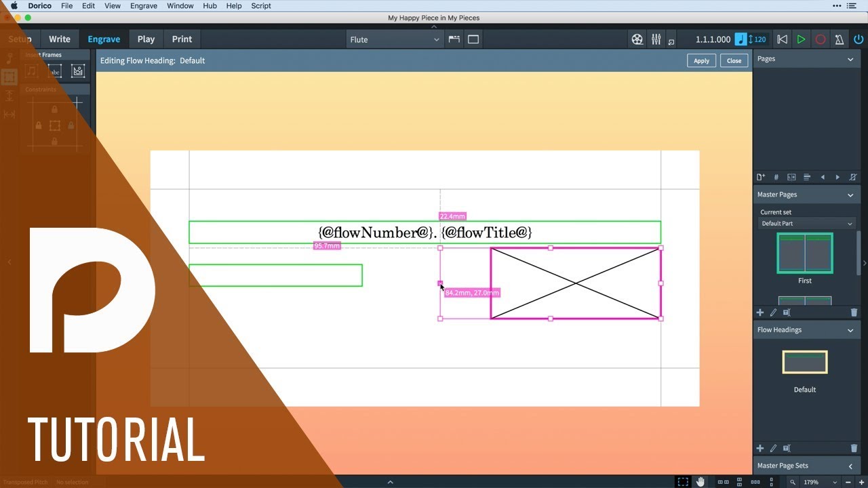
Task: Open the Apple menu
Action: click(14, 5)
